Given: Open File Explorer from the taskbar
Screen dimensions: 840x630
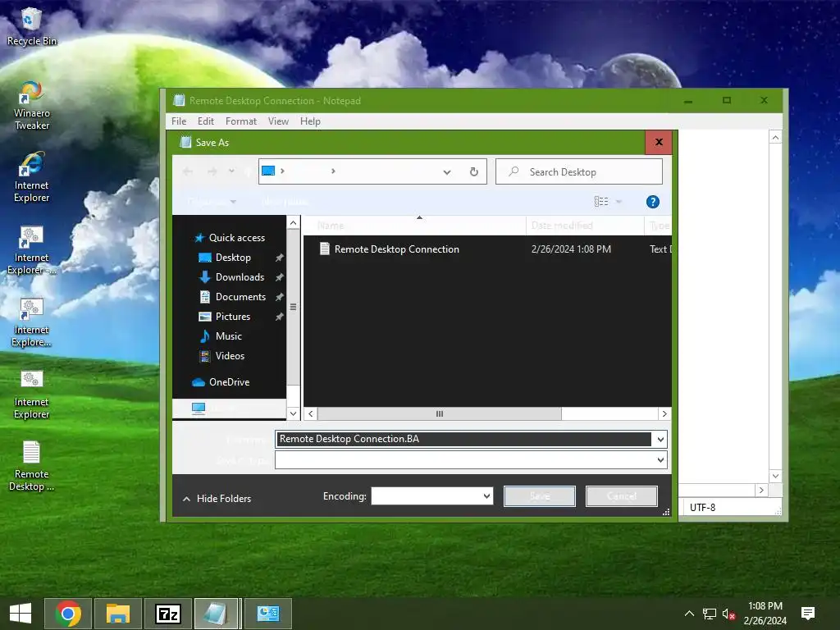Looking at the screenshot, I should pos(118,614).
